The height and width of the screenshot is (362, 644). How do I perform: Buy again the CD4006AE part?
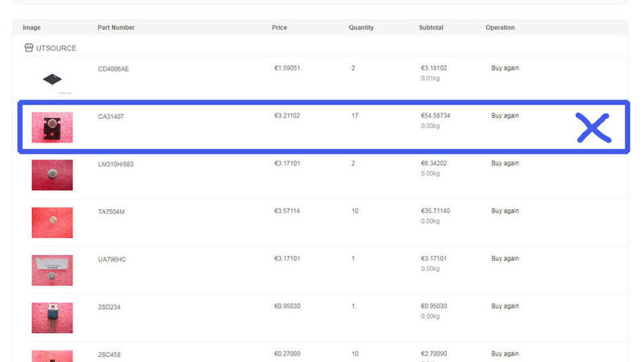[x=505, y=68]
